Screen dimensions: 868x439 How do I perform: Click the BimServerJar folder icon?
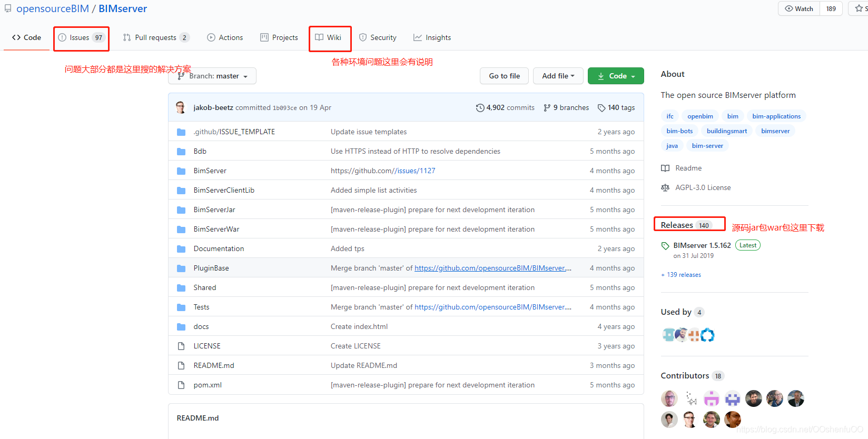coord(181,209)
